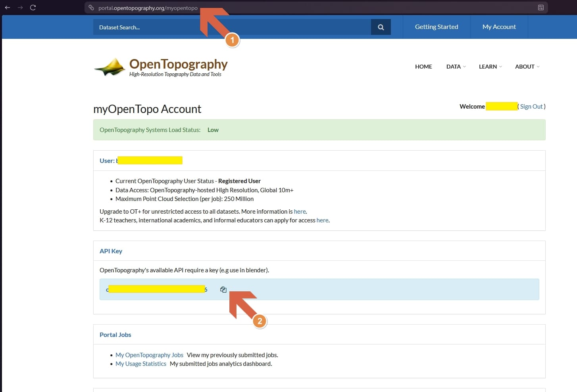Click the Portal Jobs section heading
Screen dimensions: 577x392
115,335
